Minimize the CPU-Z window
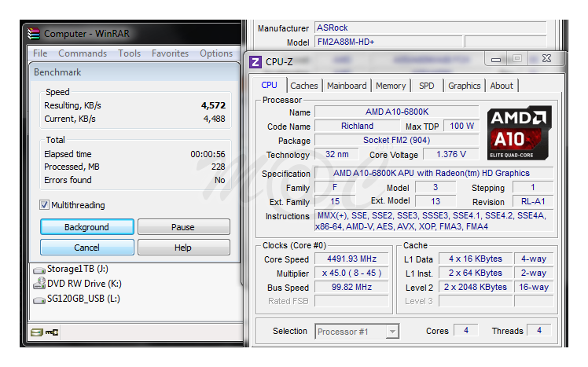Screen dimensions: 588x367 pyautogui.click(x=495, y=59)
